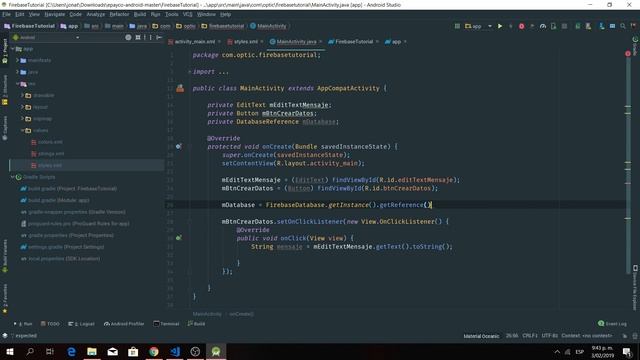Open File Explorer from the taskbar
640x360 pixels.
point(92,351)
